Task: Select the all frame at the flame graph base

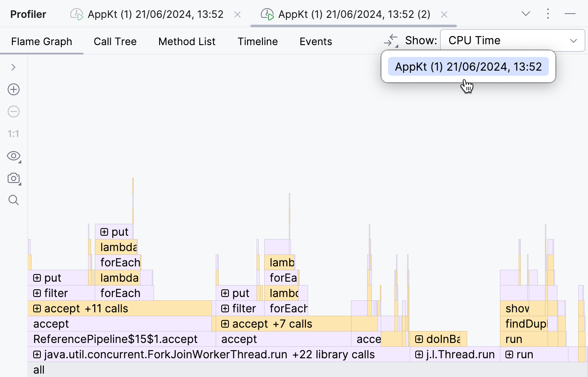Action: [39, 370]
